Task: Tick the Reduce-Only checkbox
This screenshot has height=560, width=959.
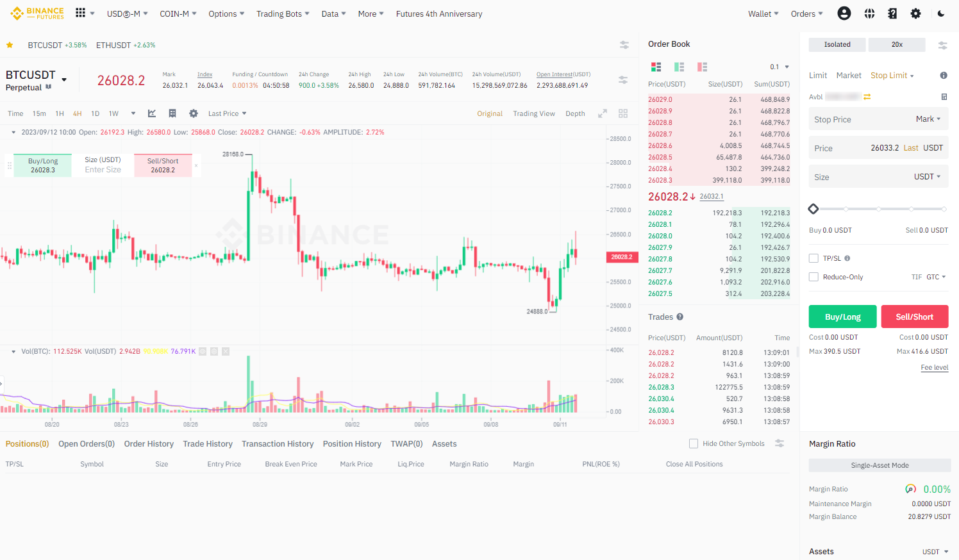Action: click(813, 277)
